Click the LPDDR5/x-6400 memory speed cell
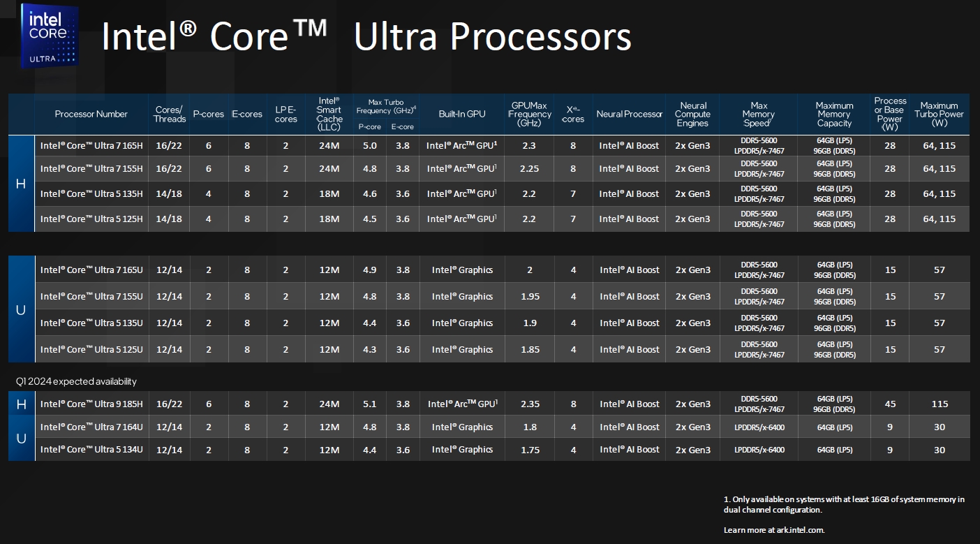 (758, 427)
